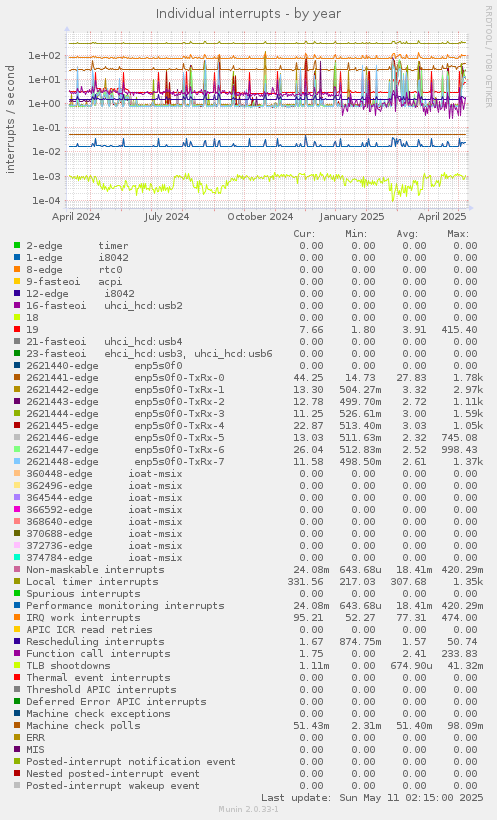497x820 pixels.
Task: Click the magenta swatch for 366592-edge ioat-msix
Action: pos(17,510)
